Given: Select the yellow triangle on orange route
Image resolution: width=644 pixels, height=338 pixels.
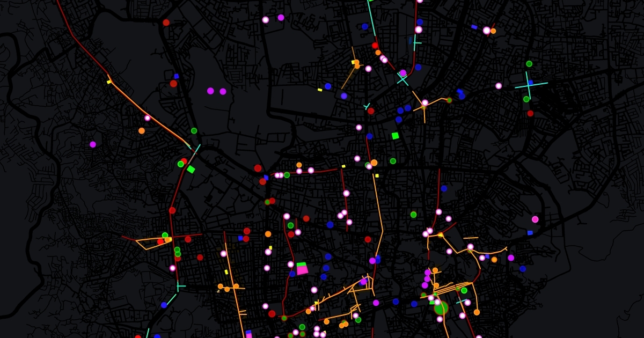Looking at the screenshot, I should click(x=440, y=234).
